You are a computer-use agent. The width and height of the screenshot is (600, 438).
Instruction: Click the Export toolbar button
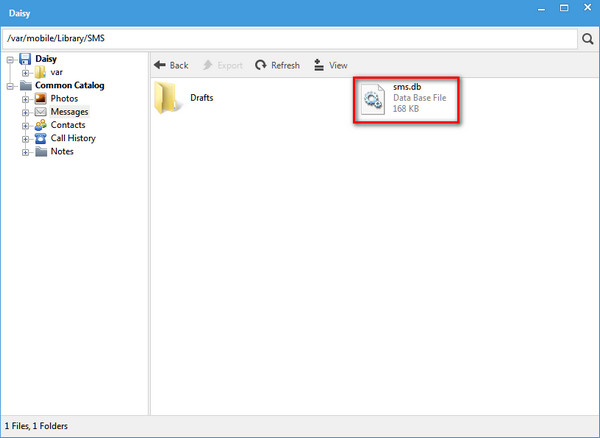pyautogui.click(x=222, y=65)
